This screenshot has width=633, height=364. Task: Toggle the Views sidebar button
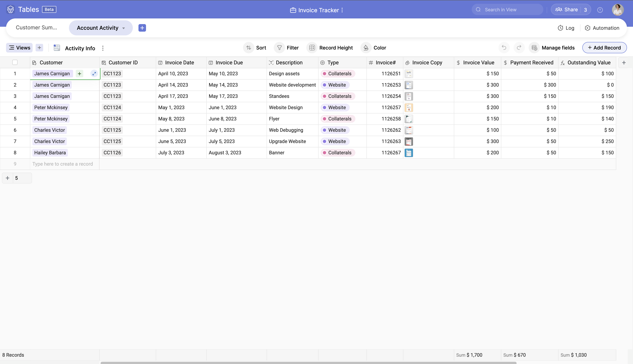[19, 47]
